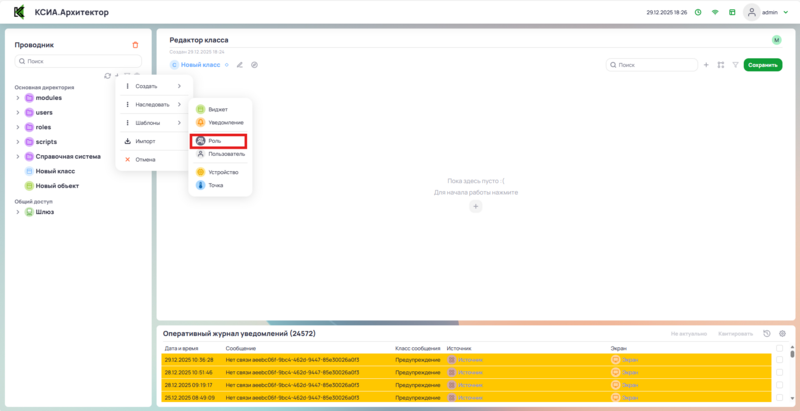Click the red trash icon in Проводник

pyautogui.click(x=136, y=45)
